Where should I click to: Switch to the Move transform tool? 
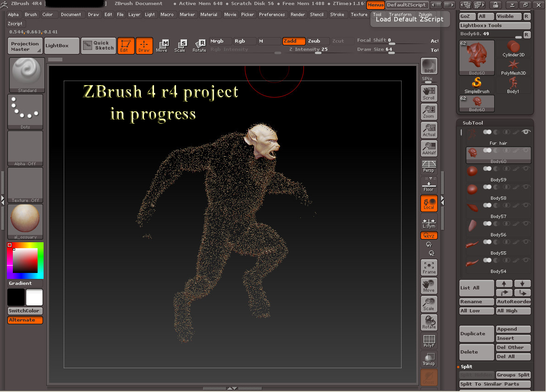click(161, 45)
